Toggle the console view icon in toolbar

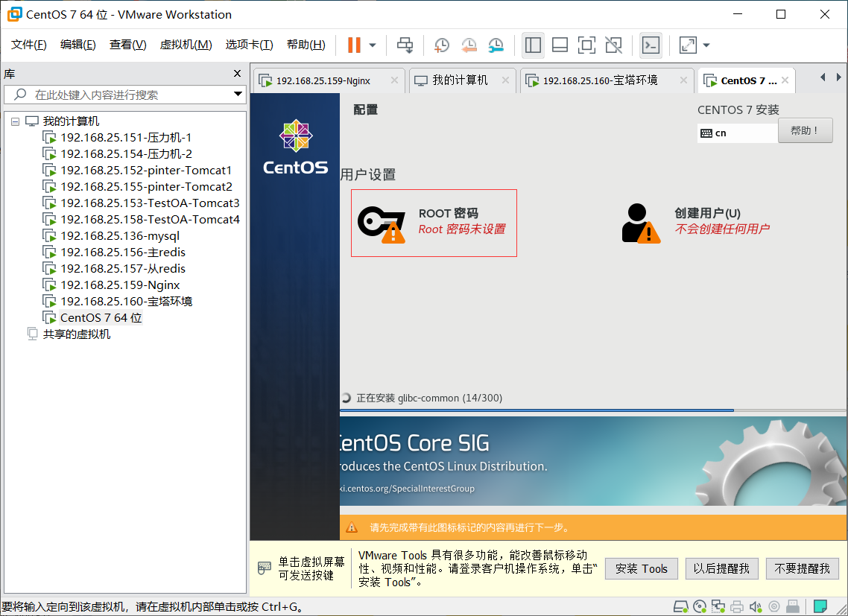[651, 45]
